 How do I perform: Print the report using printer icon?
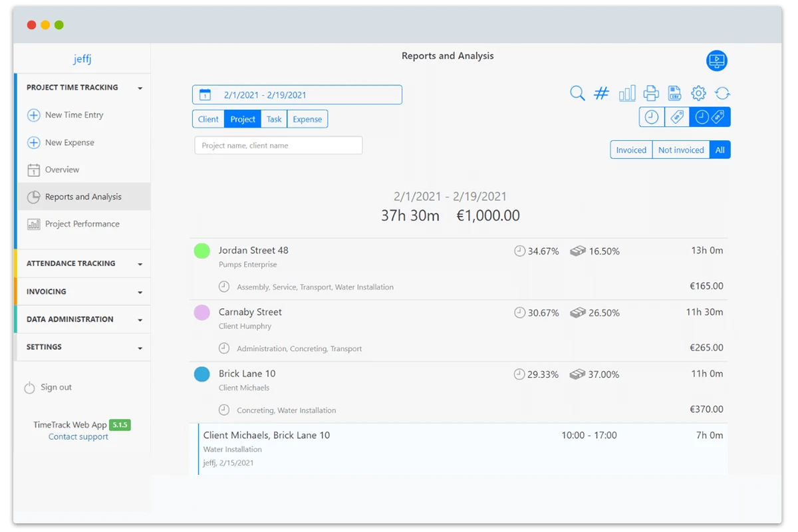point(651,94)
